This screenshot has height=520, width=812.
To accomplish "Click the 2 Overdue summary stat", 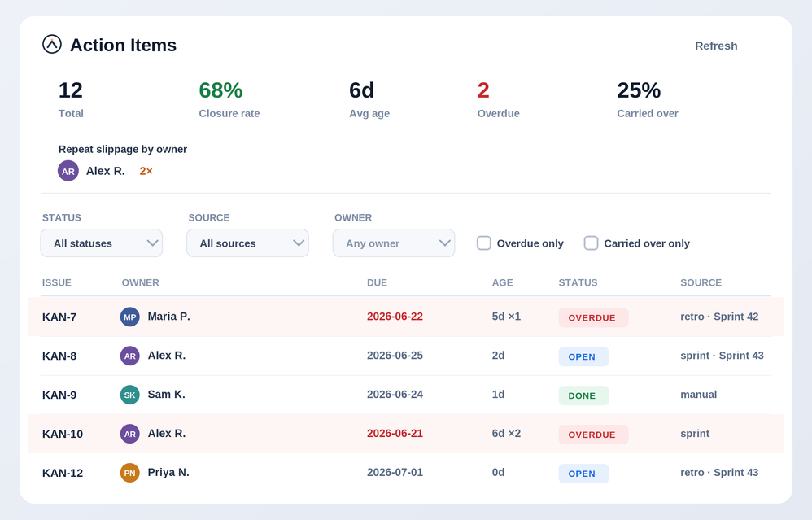I will pyautogui.click(x=498, y=99).
